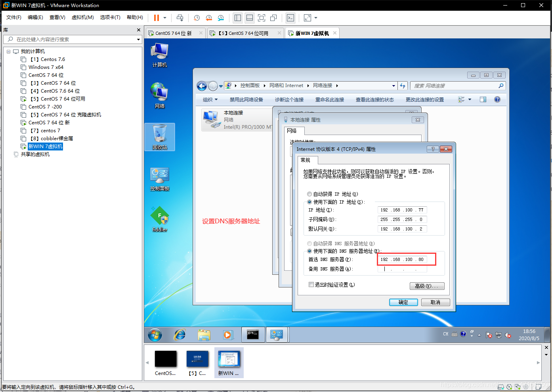
Task: Click 禁用此网络设备 toolbar button
Action: 246,100
